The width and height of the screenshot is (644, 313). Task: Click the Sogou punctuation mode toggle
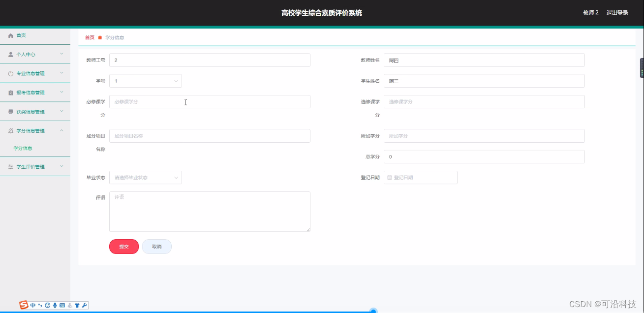pos(39,305)
